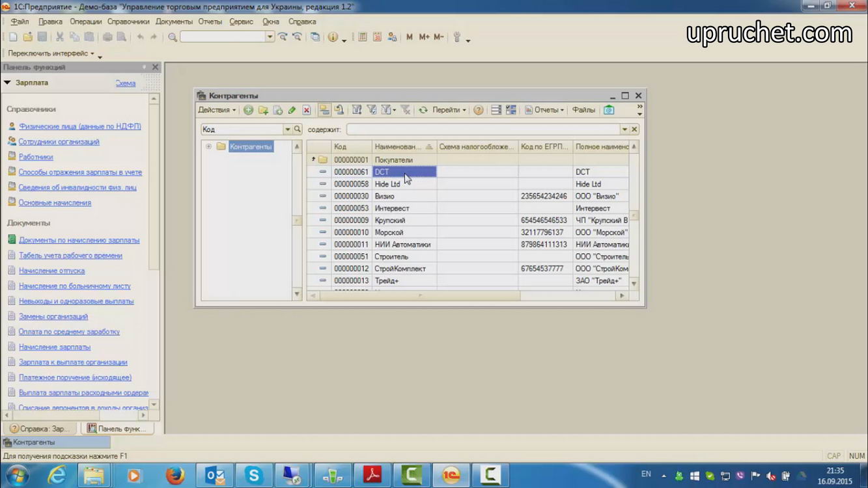Image resolution: width=868 pixels, height=488 pixels.
Task: Open main toolbar search box dropdown arrow
Action: pyautogui.click(x=270, y=37)
